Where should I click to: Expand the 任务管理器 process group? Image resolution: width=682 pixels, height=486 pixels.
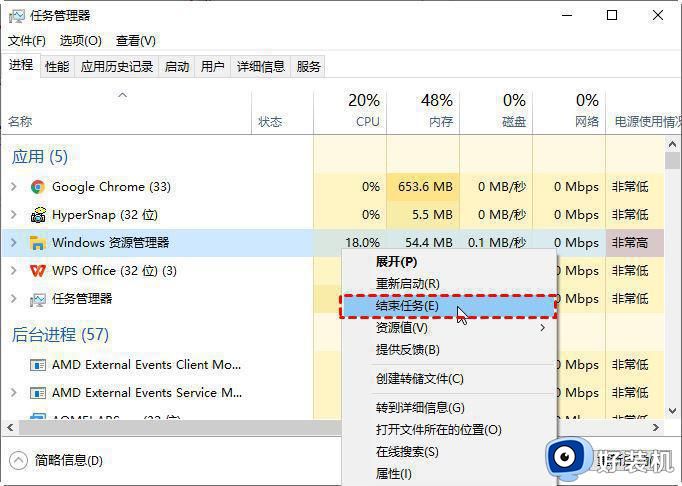pos(13,298)
